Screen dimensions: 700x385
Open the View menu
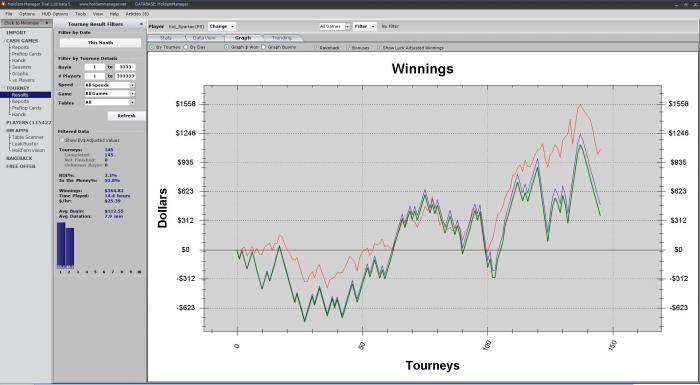click(98, 14)
